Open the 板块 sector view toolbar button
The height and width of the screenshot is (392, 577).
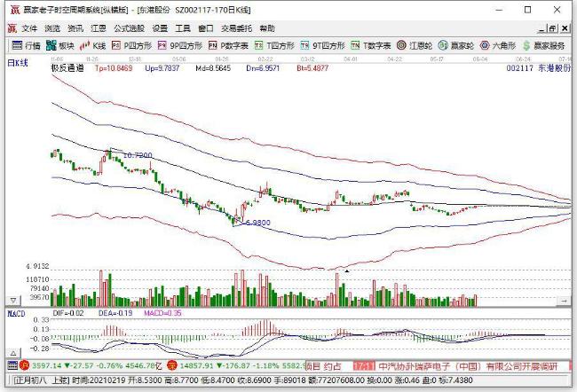click(x=60, y=45)
